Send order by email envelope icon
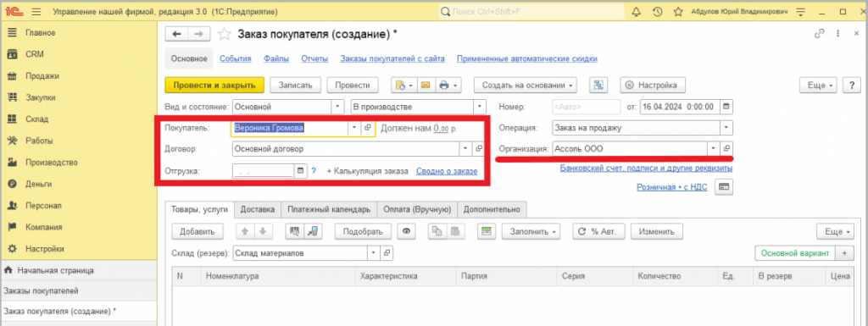The image size is (868, 326). tap(426, 85)
